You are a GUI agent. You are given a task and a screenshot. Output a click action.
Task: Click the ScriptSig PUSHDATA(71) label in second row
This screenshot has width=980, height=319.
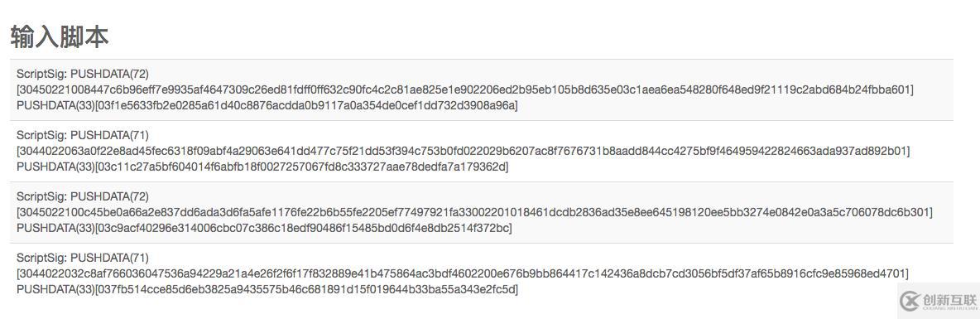pos(83,135)
